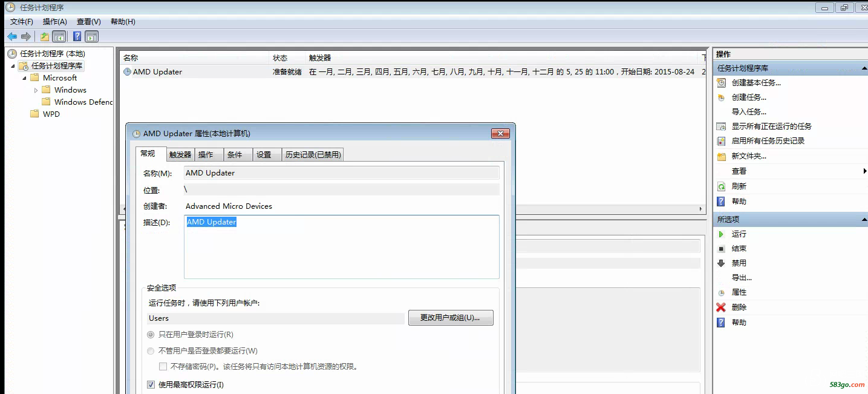Click the 名称(M) field showing AMD Updater

[x=342, y=173]
